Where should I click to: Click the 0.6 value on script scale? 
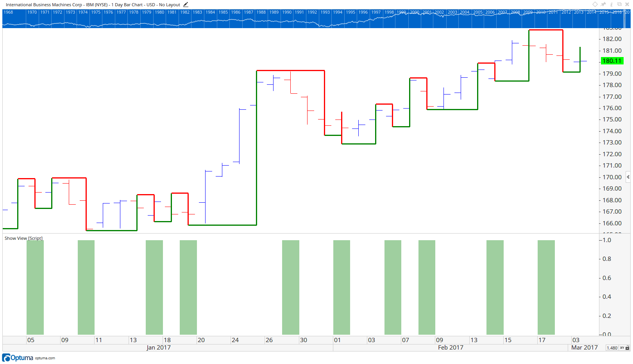click(x=607, y=278)
